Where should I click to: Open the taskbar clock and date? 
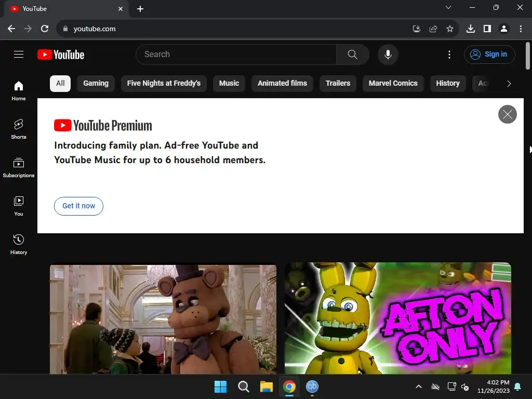coord(494,387)
